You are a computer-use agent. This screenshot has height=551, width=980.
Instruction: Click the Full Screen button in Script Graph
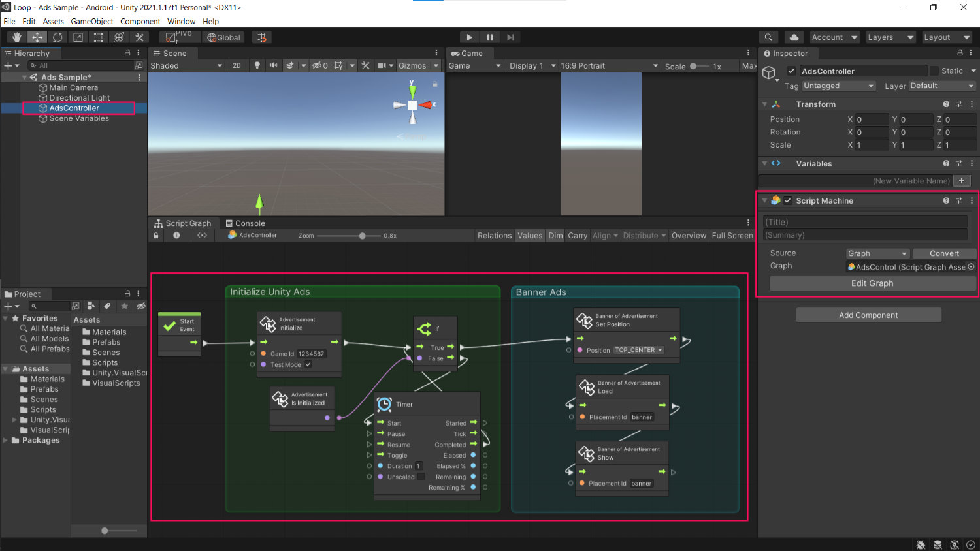click(732, 236)
